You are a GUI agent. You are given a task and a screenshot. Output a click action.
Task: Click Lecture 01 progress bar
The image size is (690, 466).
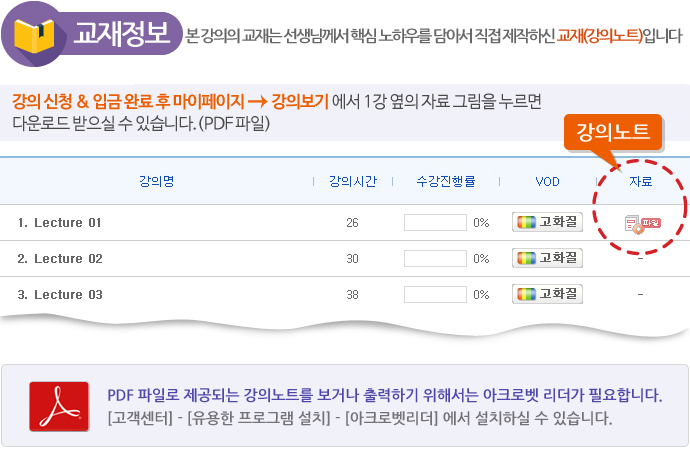pos(435,222)
